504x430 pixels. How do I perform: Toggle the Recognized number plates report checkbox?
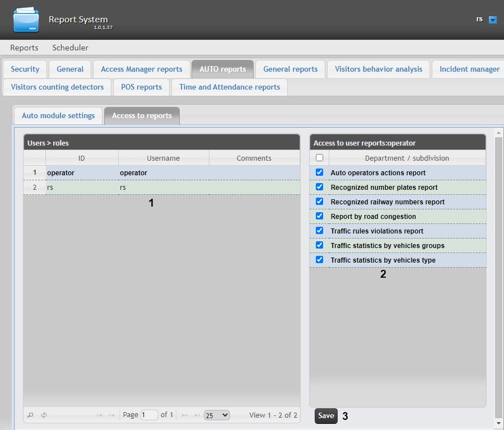[320, 187]
